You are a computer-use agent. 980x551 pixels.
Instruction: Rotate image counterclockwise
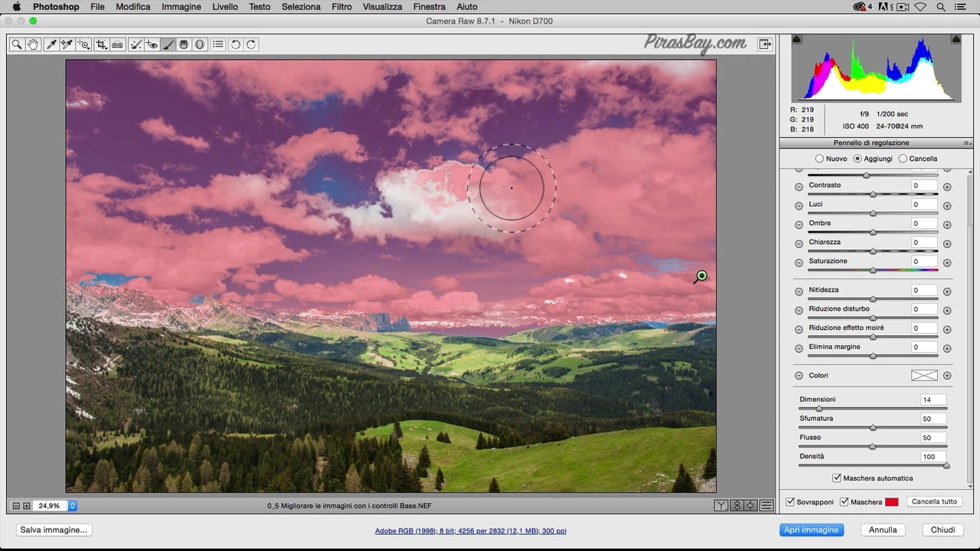click(236, 44)
